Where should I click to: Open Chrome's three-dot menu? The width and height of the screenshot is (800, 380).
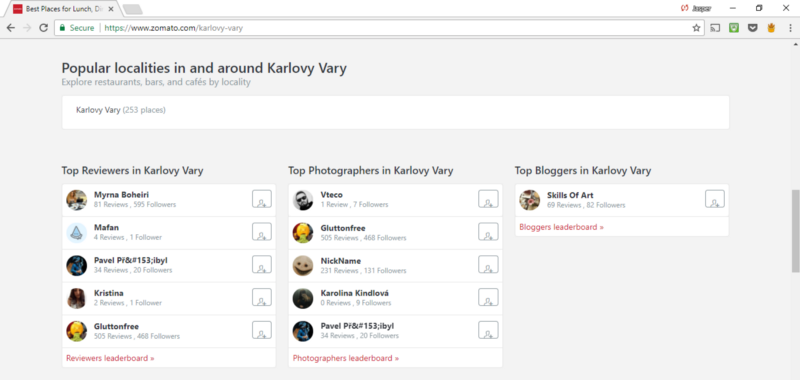click(790, 28)
